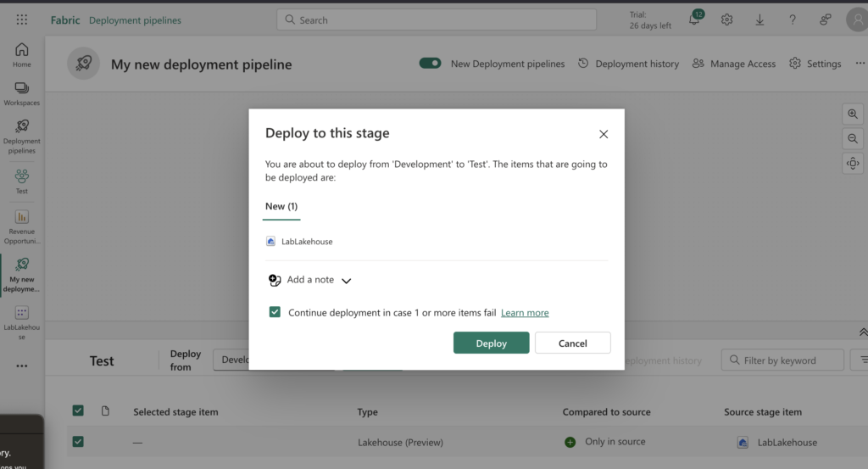This screenshot has width=868, height=469.
Task: Click the LabLakehouse icon in source column
Action: click(743, 443)
